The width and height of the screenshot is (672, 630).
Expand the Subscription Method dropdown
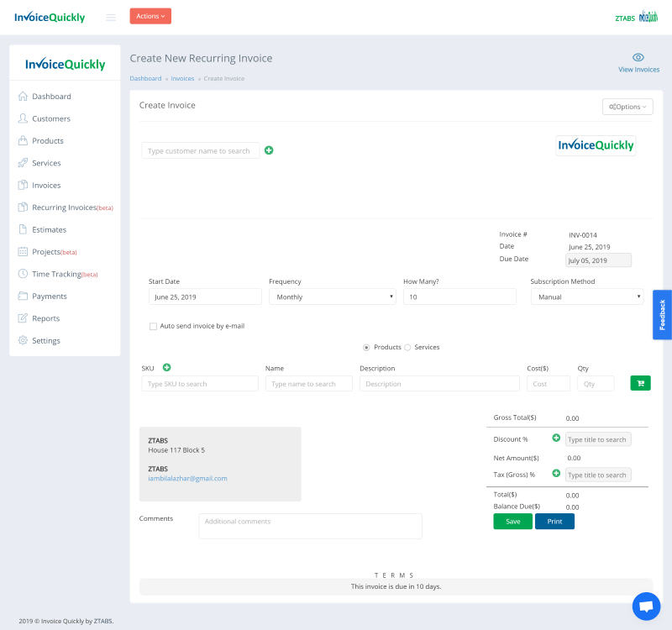coord(586,297)
